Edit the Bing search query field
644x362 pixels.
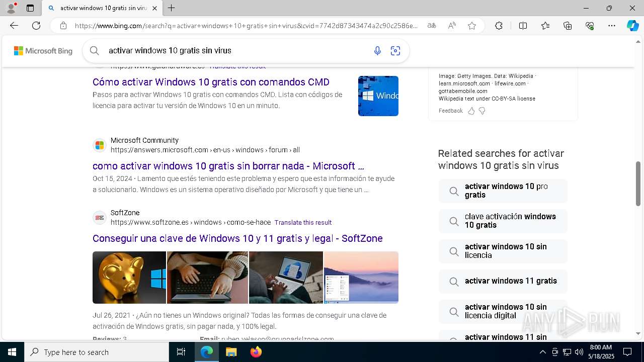pos(236,50)
